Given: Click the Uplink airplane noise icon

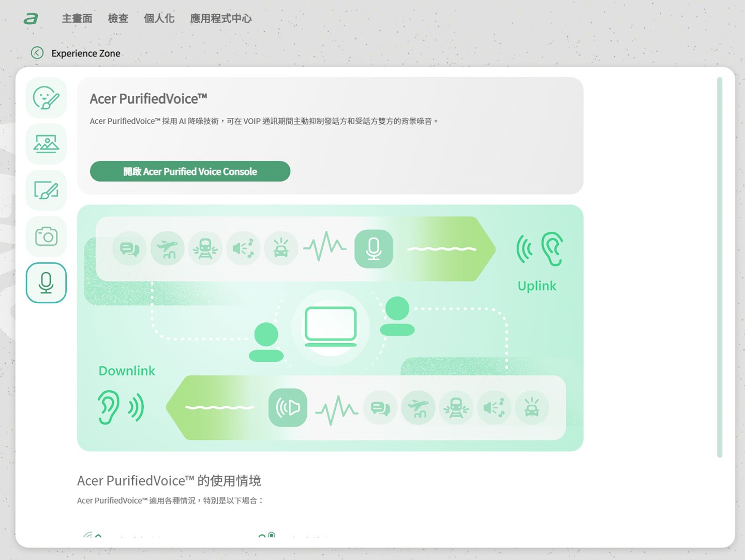Looking at the screenshot, I should coord(167,249).
